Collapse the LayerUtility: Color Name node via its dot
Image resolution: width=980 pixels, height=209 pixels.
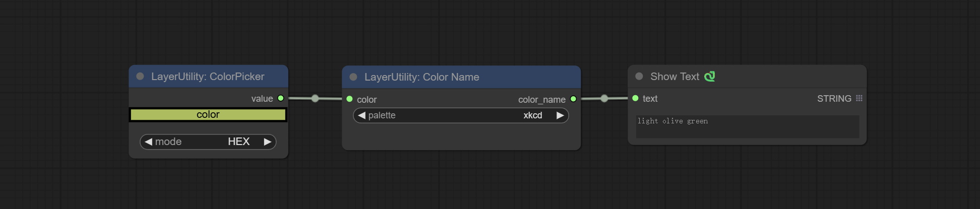click(x=353, y=77)
